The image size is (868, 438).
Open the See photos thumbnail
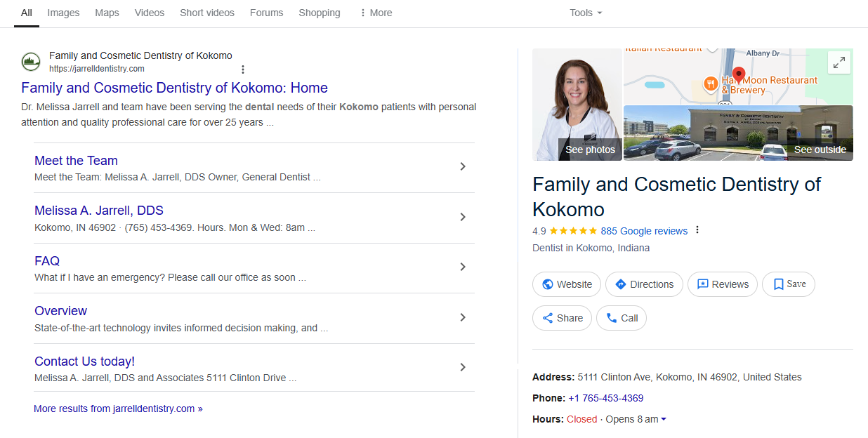(577, 105)
